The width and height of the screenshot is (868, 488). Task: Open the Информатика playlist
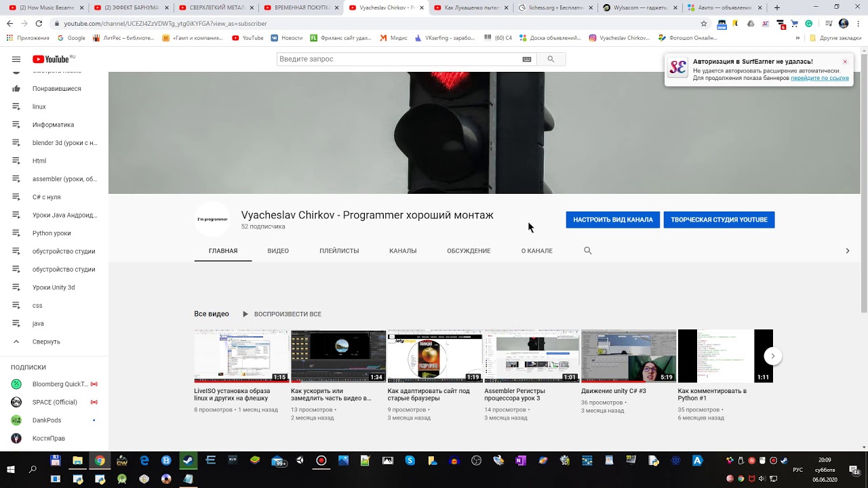point(54,125)
